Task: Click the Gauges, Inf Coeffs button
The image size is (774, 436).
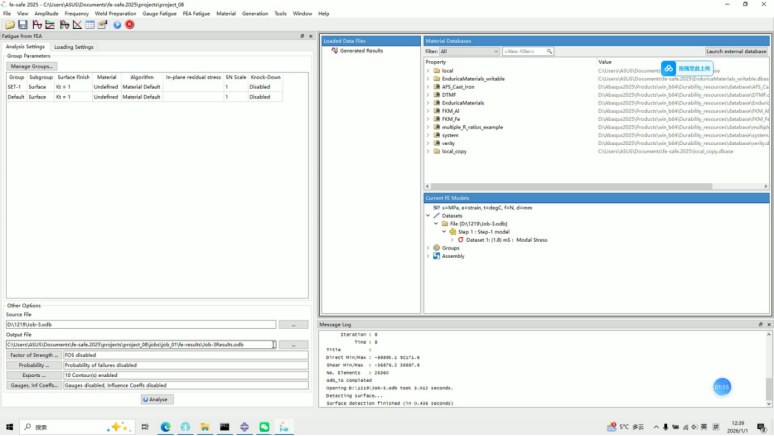Action: click(x=34, y=385)
